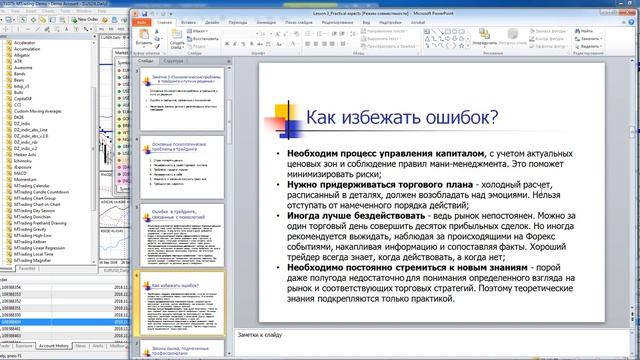
Task: Click Reset (Восстановить) slide button
Action: click(202, 39)
